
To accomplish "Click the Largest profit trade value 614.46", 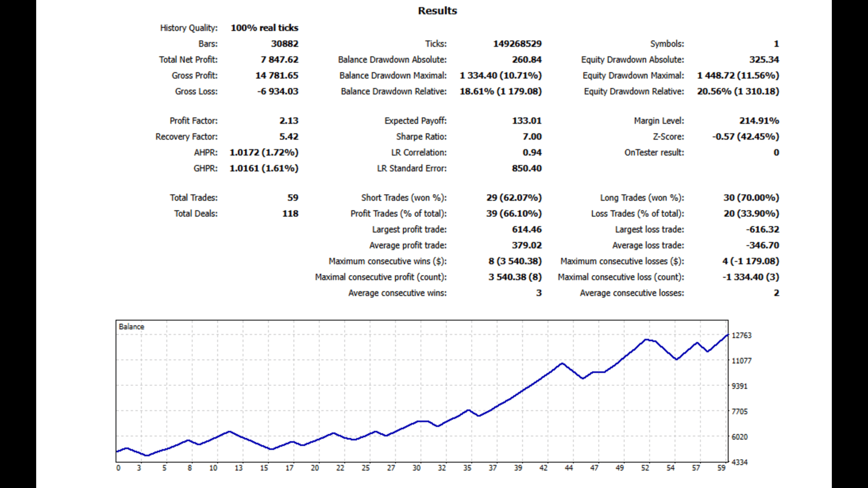I will (527, 230).
